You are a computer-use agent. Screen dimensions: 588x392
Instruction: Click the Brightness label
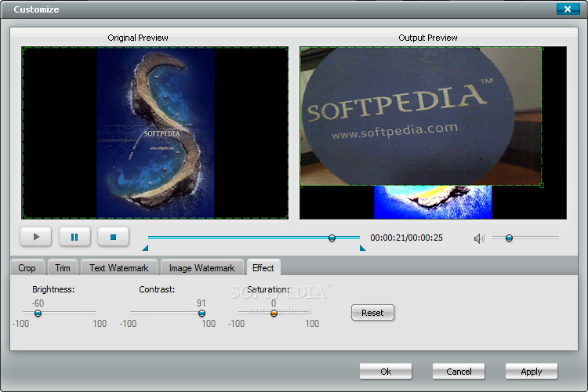tap(53, 289)
